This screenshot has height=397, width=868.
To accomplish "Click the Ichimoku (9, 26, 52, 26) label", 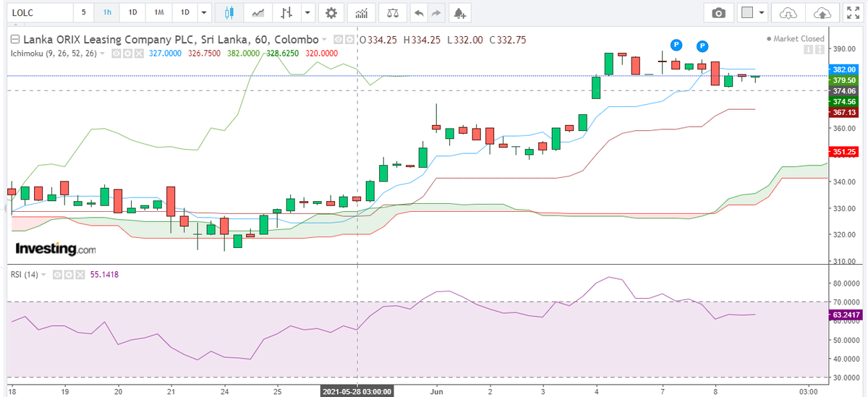I will (x=53, y=54).
